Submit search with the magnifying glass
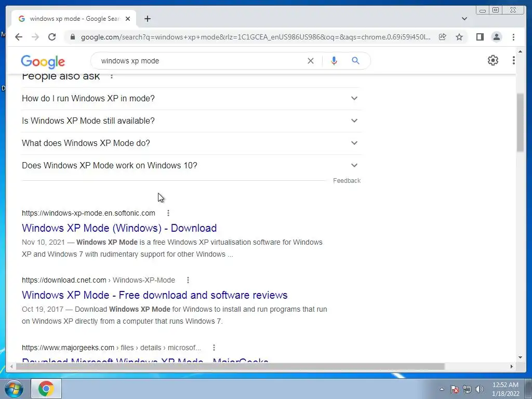 point(355,61)
